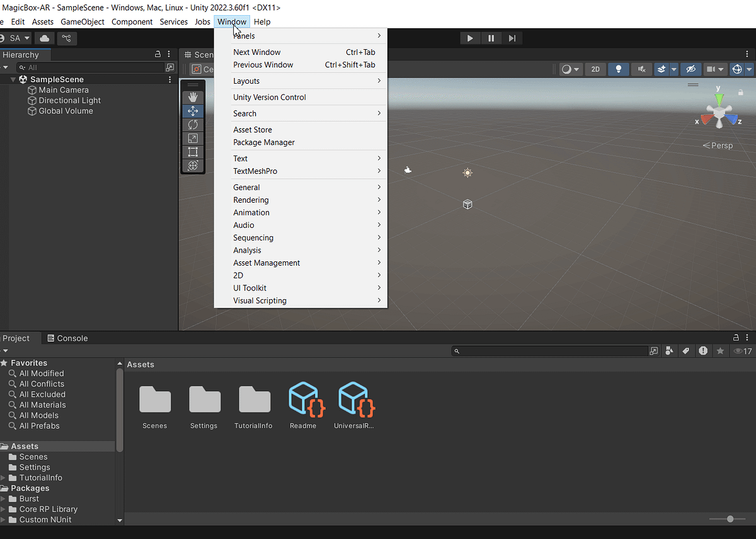This screenshot has width=756, height=539.
Task: Toggle 2D mode in the Scene view
Action: [x=595, y=69]
